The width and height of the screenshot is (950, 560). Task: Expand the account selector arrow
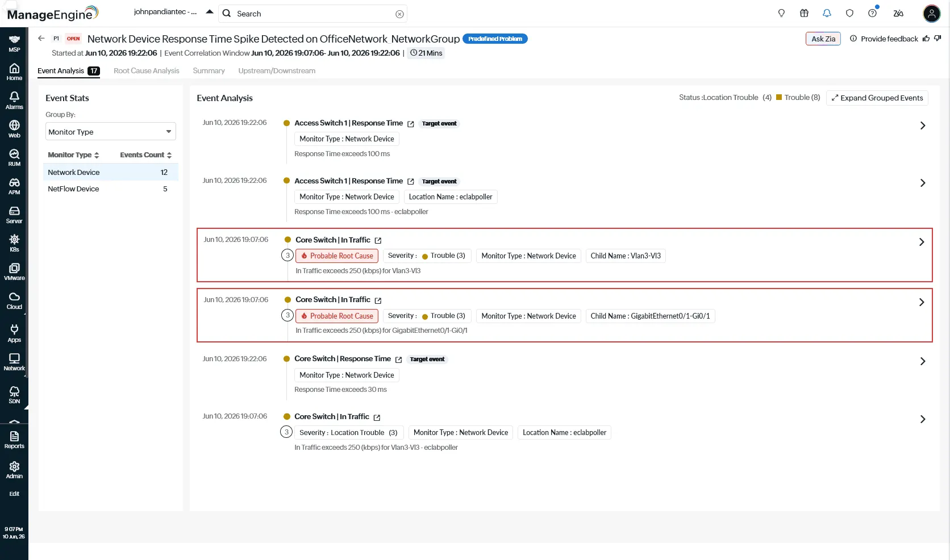click(x=210, y=12)
